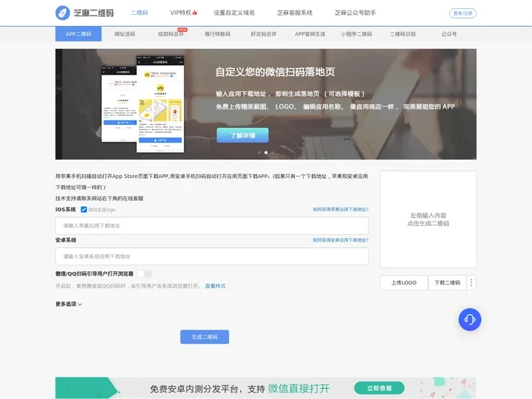Toggle the 自动生成logo checkbox
Viewport: 532px width, 399px height.
pos(83,210)
